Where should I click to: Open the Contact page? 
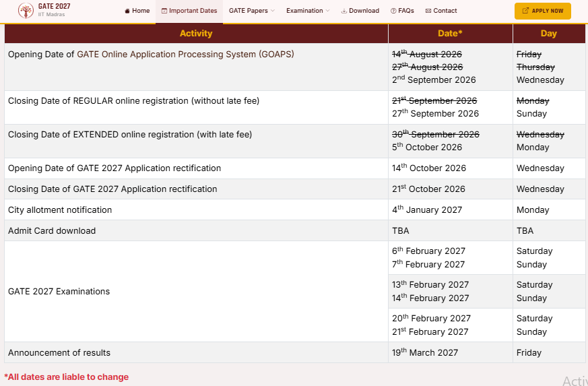(x=441, y=11)
